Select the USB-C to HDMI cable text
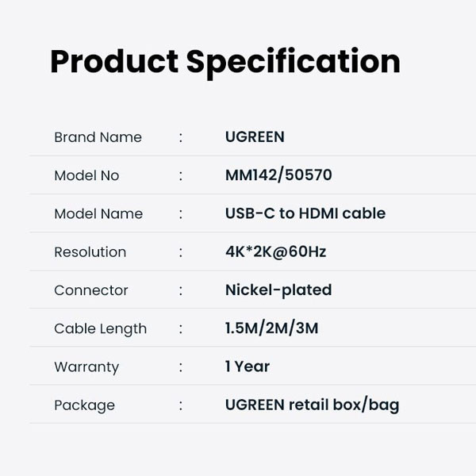 click(x=305, y=213)
